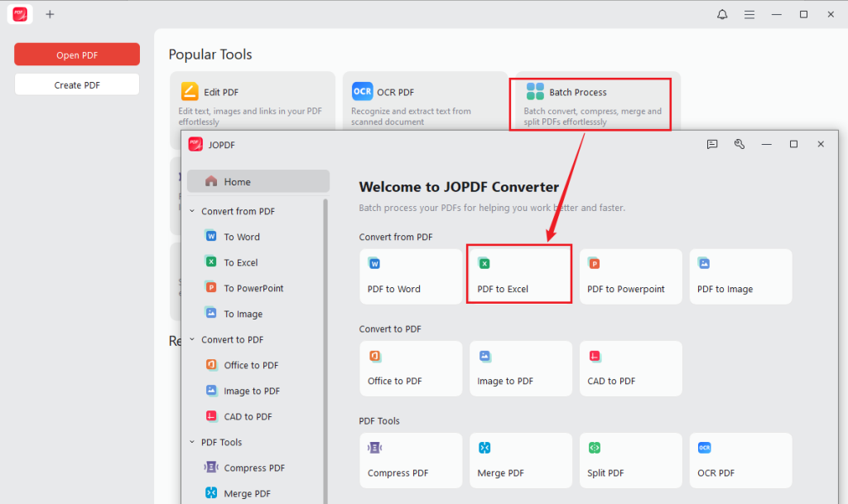Click the Open PDF button

click(77, 55)
